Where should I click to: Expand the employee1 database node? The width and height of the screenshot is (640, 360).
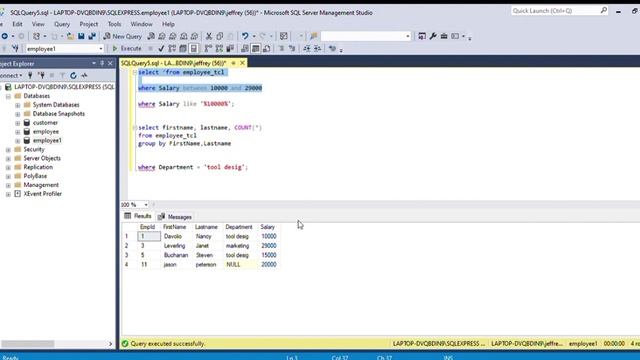[18, 141]
